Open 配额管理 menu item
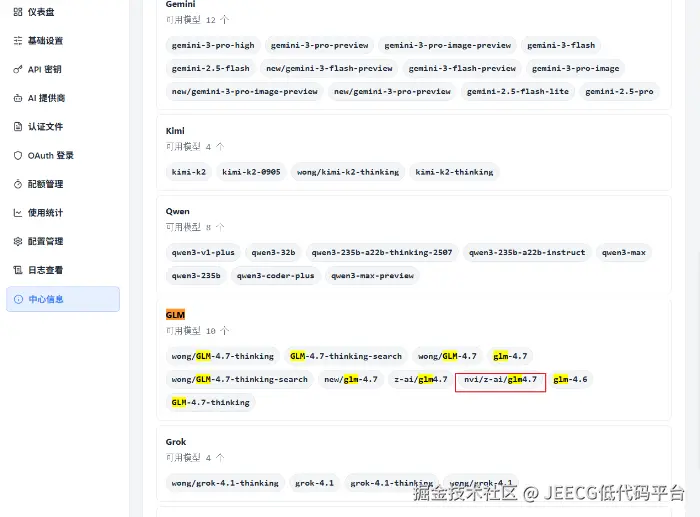The image size is (700, 517). click(63, 184)
